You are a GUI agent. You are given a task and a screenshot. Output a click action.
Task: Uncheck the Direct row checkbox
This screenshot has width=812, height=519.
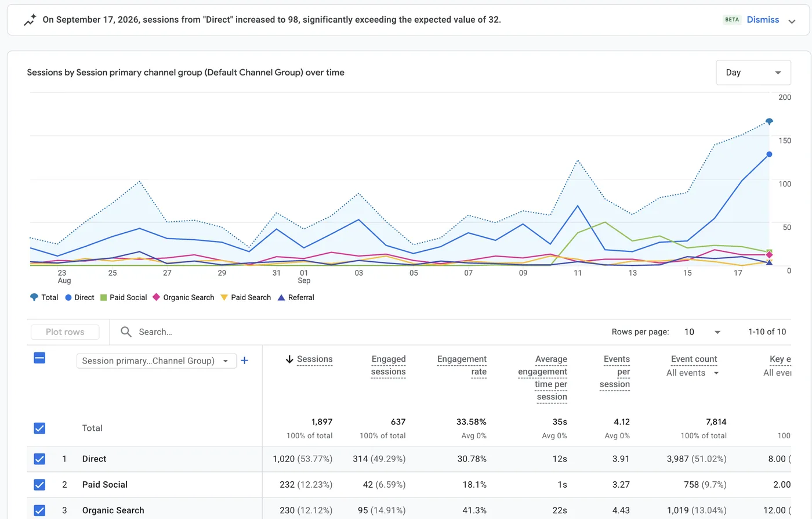(x=39, y=459)
